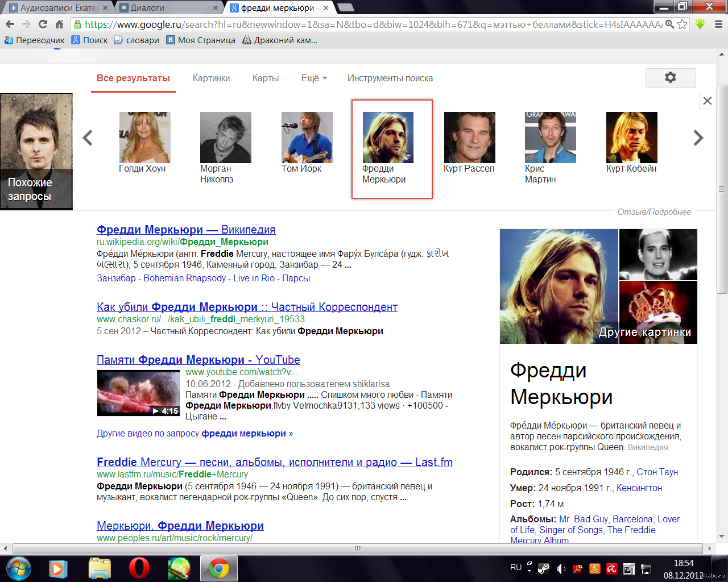Screen dimensions: 728x582
Task: Open the Bohemian Rhapsody sitelink
Action: (184, 278)
